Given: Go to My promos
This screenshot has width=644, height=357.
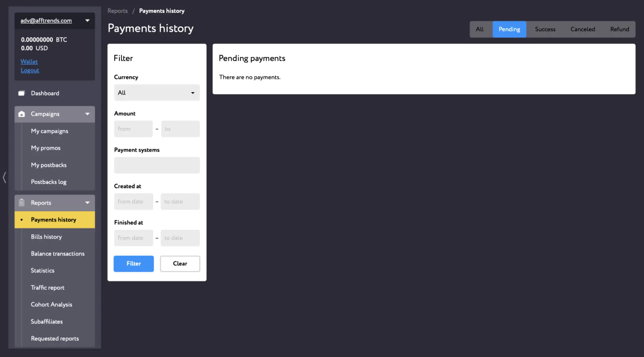Looking at the screenshot, I should pyautogui.click(x=46, y=148).
